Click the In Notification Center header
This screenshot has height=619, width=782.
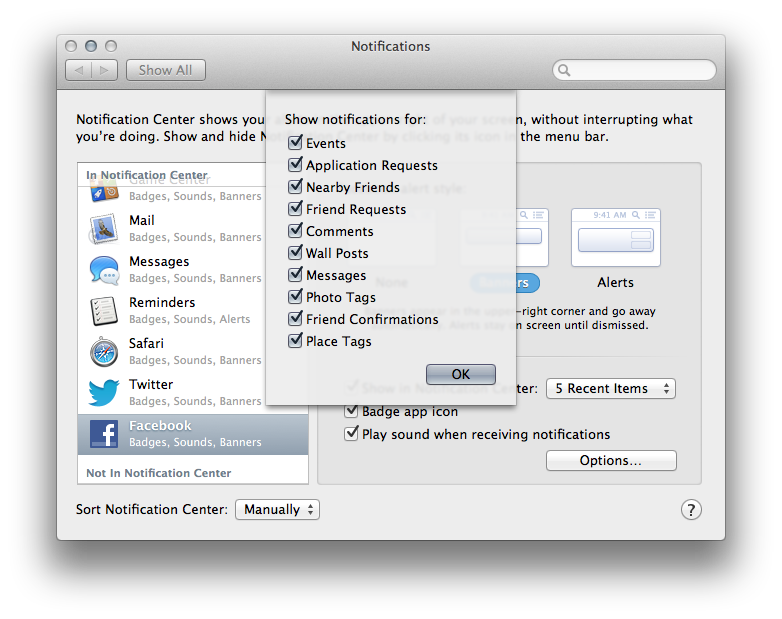pos(147,175)
